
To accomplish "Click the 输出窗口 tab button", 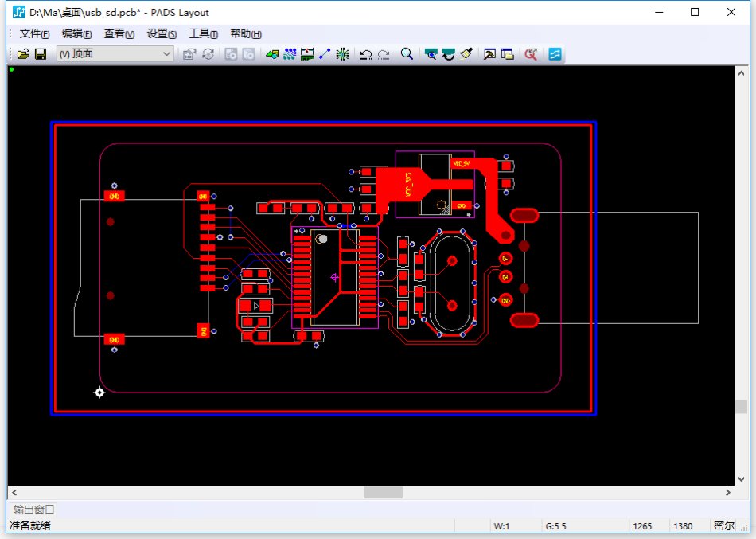I will (x=33, y=510).
